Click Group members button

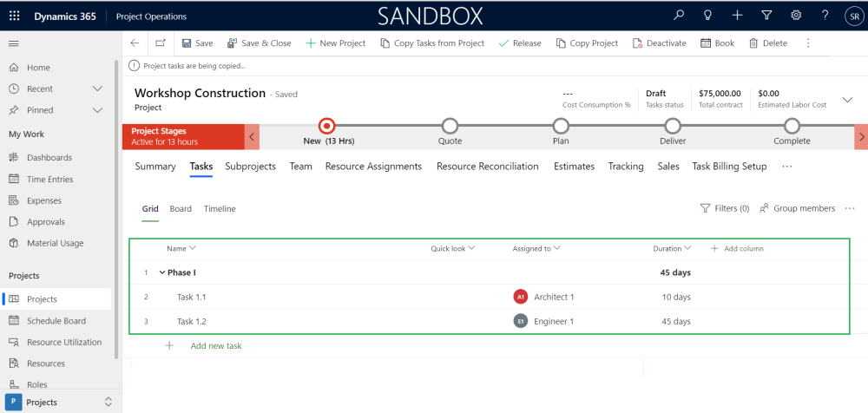coord(798,209)
